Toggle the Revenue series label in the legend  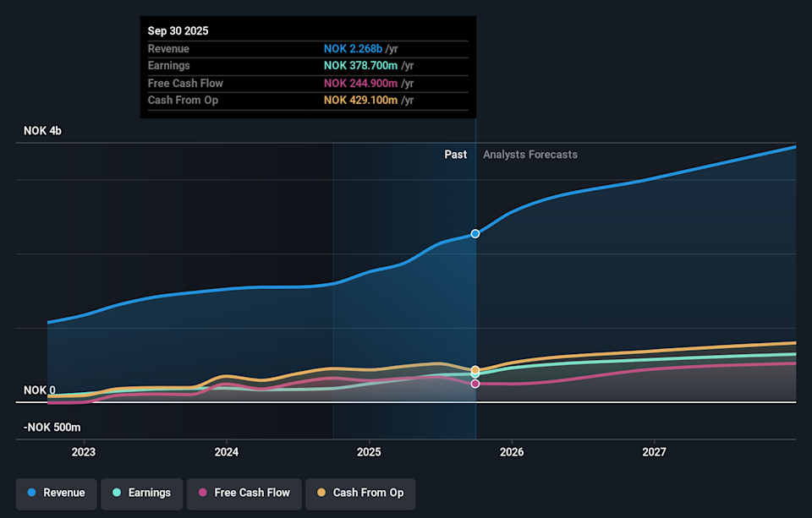click(x=63, y=493)
